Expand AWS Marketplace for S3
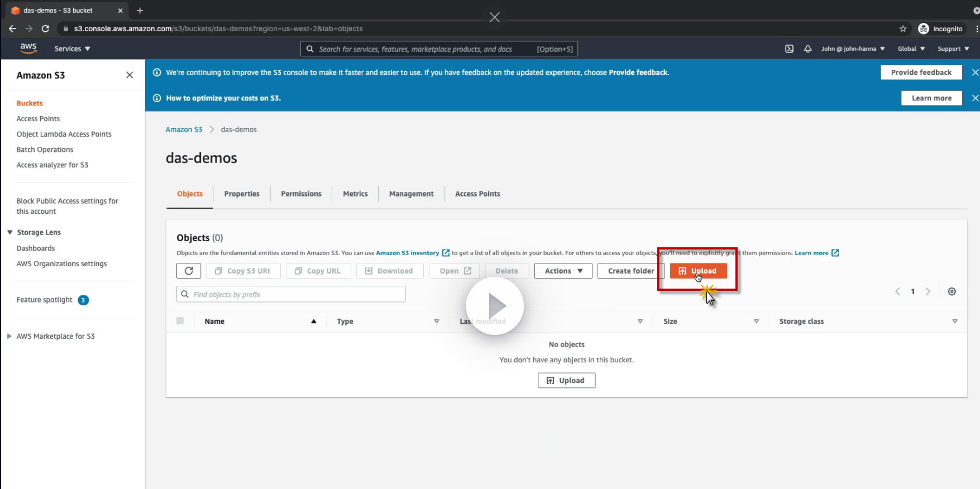Screen dimensions: 980x489 (x=9, y=336)
